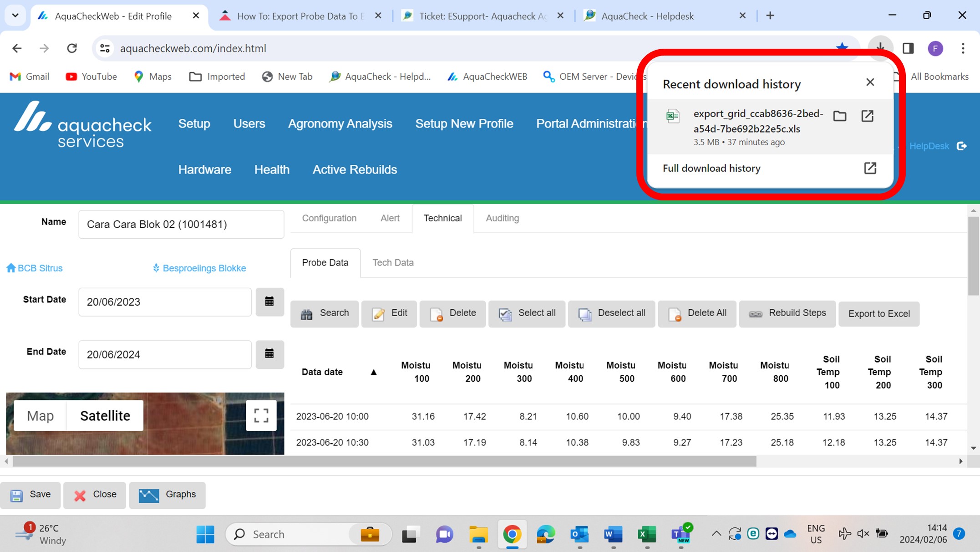Screen dimensions: 980x552
Task: Open Setup menu
Action: point(194,123)
